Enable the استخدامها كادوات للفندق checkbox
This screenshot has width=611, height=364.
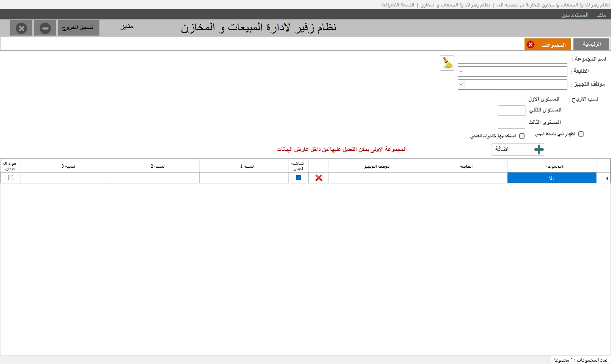(522, 136)
